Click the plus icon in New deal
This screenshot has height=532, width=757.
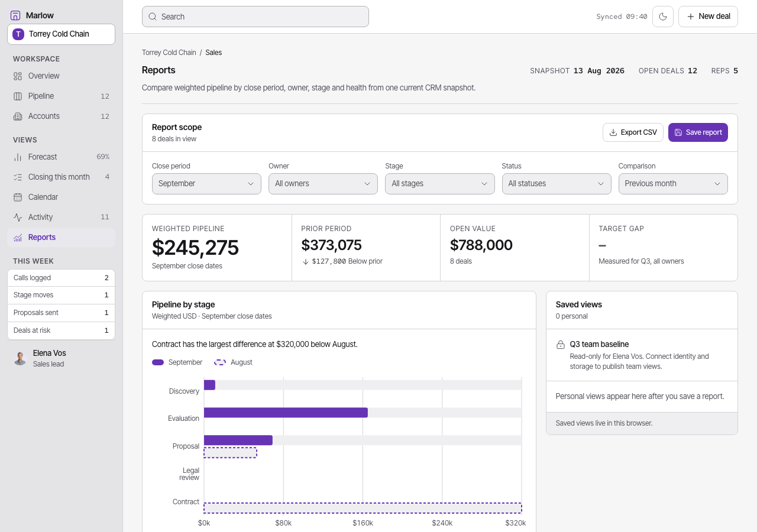(x=690, y=17)
